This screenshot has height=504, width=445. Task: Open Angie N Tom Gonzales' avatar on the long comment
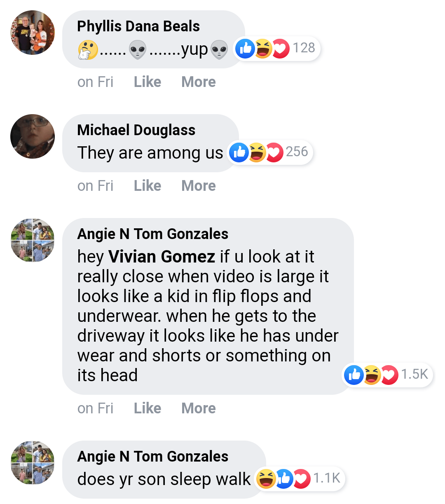[33, 240]
